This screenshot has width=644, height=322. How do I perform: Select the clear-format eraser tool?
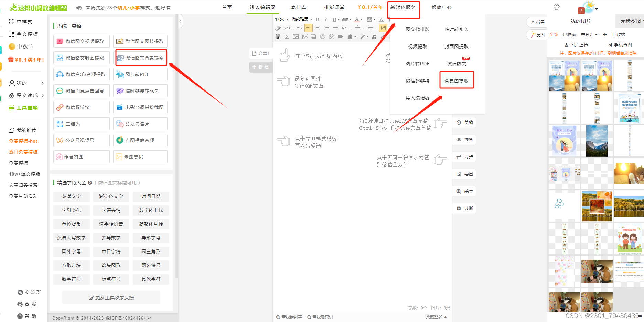click(278, 28)
